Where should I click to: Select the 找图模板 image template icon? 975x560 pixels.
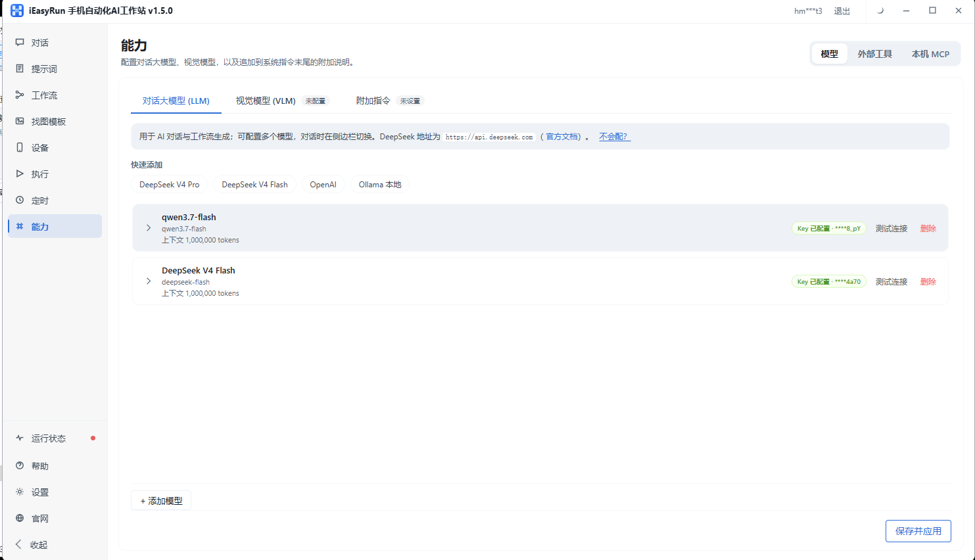[x=20, y=122]
